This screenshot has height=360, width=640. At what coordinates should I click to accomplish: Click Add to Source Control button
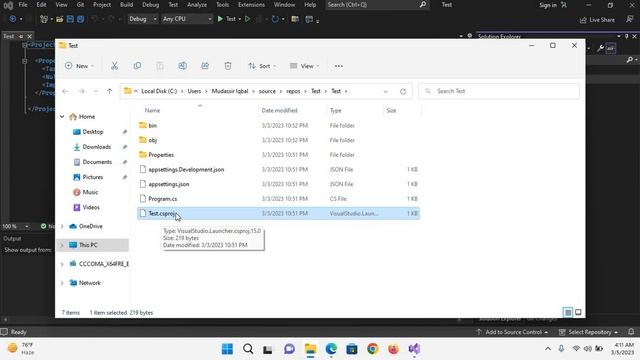coord(513,332)
